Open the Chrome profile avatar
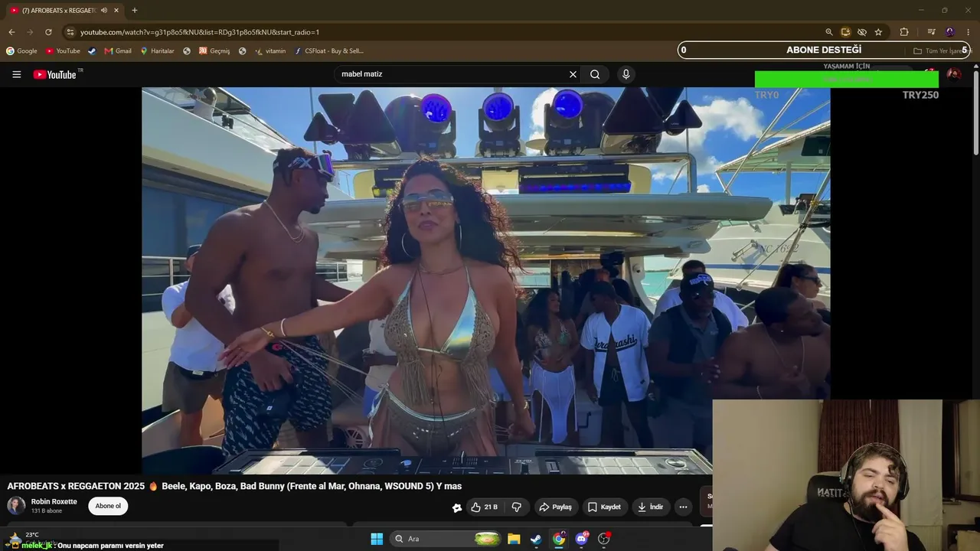 (x=949, y=32)
